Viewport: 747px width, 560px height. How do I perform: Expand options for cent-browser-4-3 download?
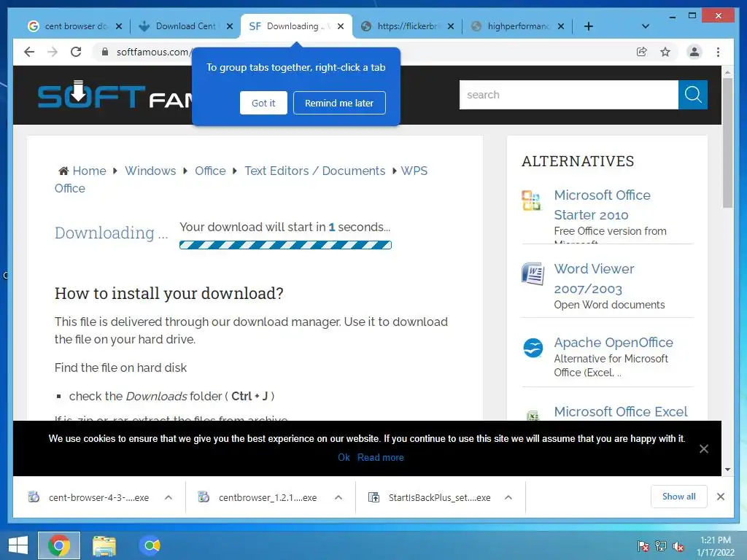tap(169, 497)
